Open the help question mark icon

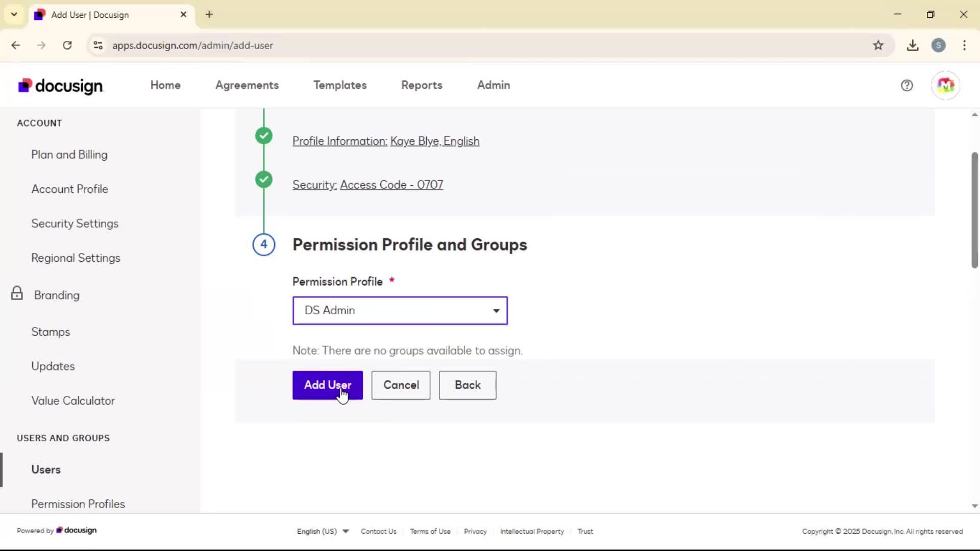(906, 85)
